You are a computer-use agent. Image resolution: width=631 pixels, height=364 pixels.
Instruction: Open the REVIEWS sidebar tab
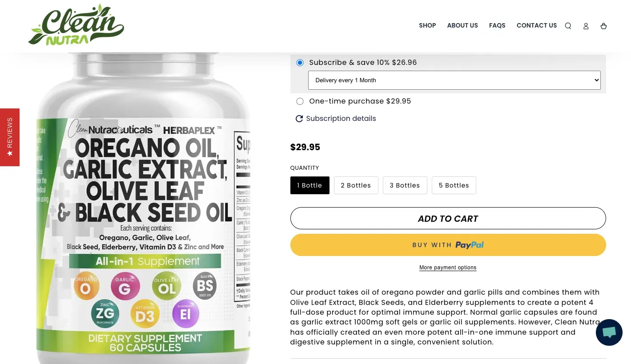tap(9, 133)
